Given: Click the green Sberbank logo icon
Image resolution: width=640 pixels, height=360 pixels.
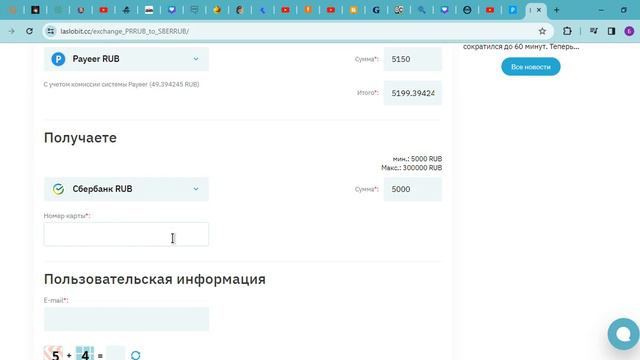Looking at the screenshot, I should pos(58,189).
